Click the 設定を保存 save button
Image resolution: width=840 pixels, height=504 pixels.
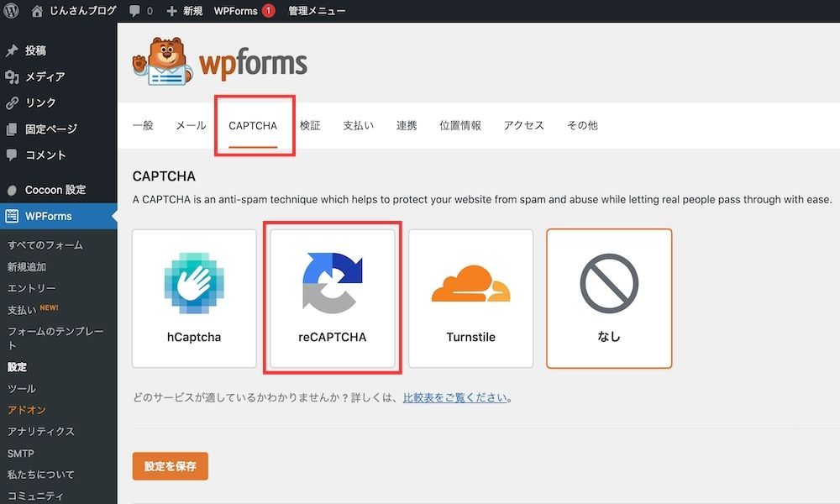(171, 466)
